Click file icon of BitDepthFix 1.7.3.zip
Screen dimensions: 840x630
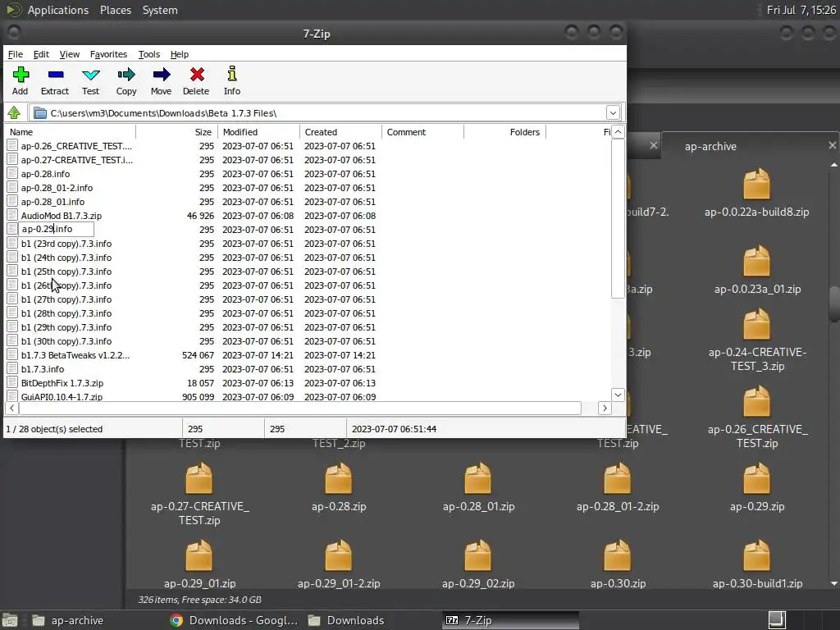[12, 382]
